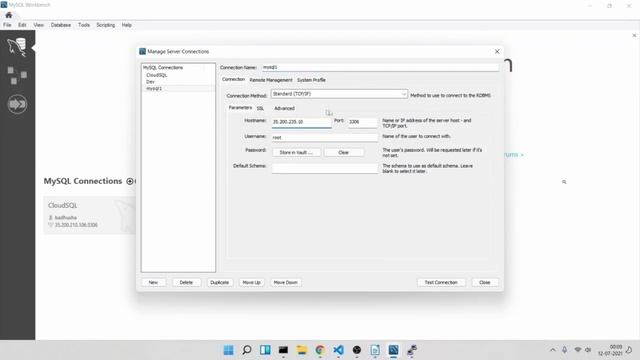Open the terminal app in taskbar
The height and width of the screenshot is (360, 640).
(x=283, y=350)
